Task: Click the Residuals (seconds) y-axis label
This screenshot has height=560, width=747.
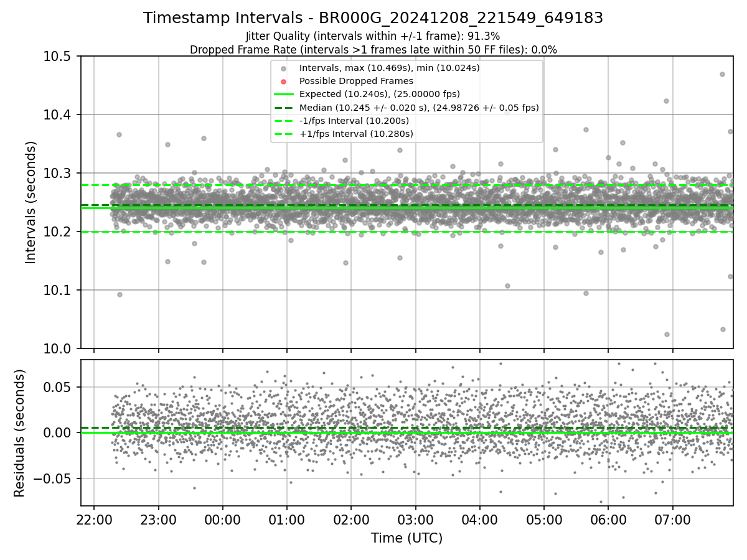Action: pos(19,433)
